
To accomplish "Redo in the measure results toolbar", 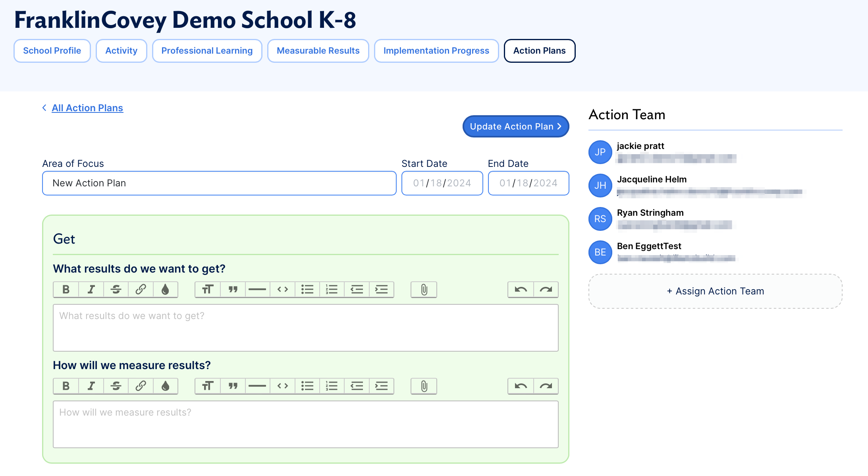I will 546,386.
